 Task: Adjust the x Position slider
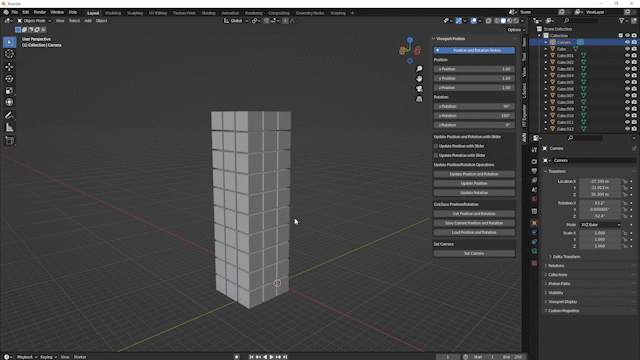(474, 69)
